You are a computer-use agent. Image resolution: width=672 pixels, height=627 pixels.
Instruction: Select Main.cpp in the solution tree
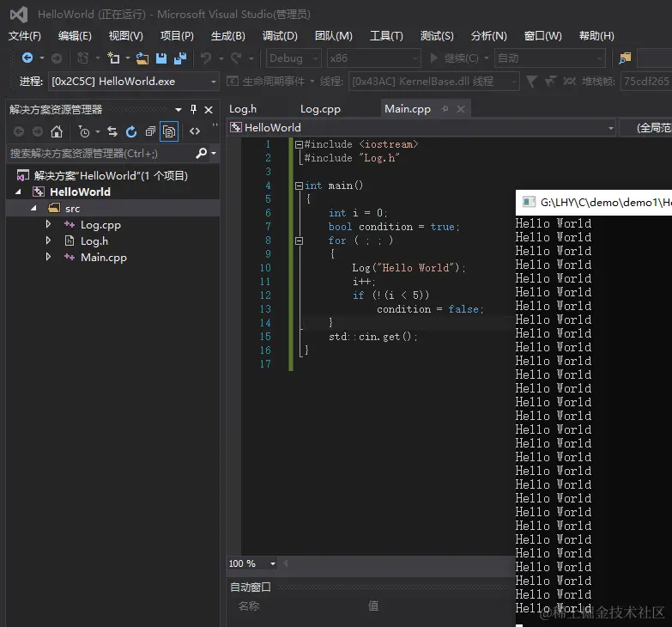pyautogui.click(x=103, y=258)
